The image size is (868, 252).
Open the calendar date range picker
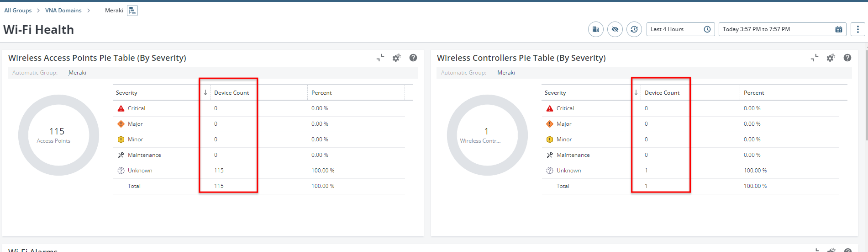click(x=839, y=29)
